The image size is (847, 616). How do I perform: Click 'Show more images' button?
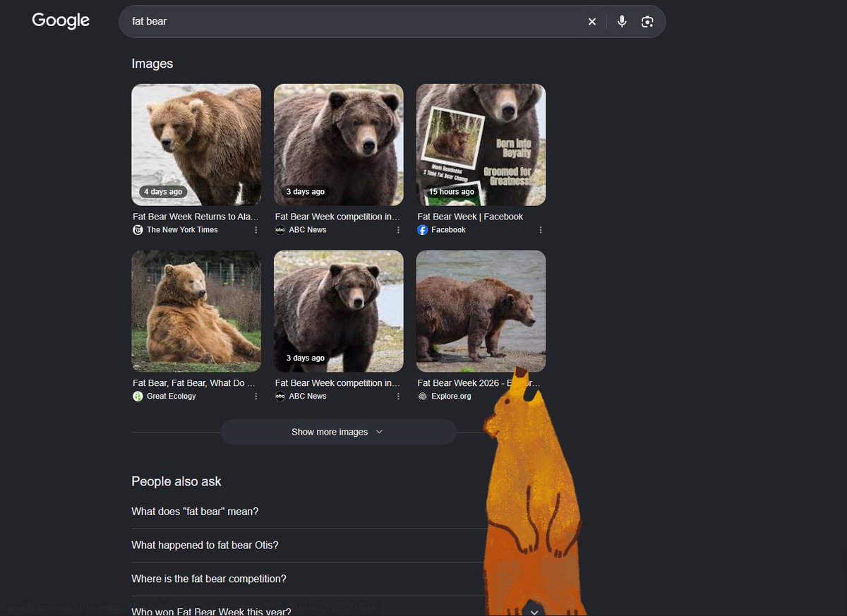(x=338, y=432)
